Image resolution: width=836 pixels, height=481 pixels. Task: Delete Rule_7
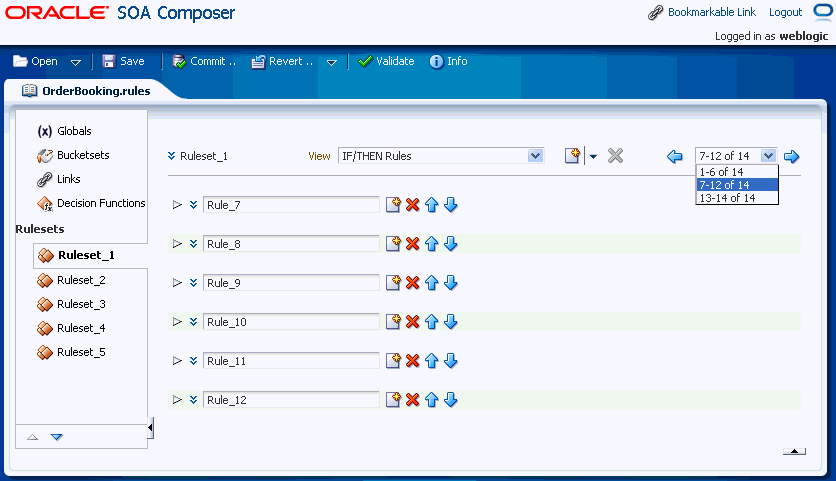(x=413, y=205)
